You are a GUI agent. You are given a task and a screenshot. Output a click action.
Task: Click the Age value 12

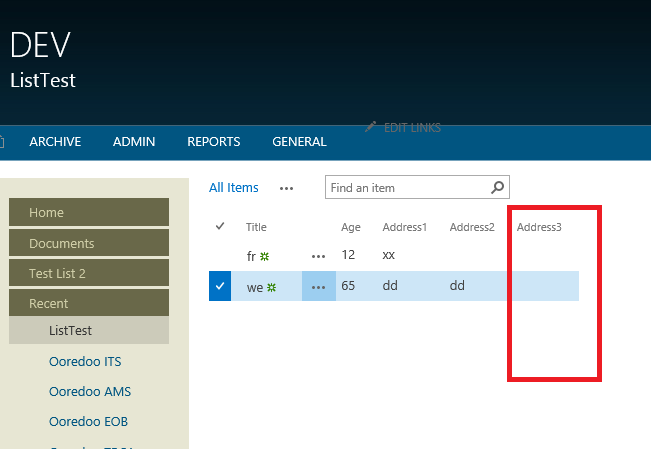pyautogui.click(x=348, y=254)
